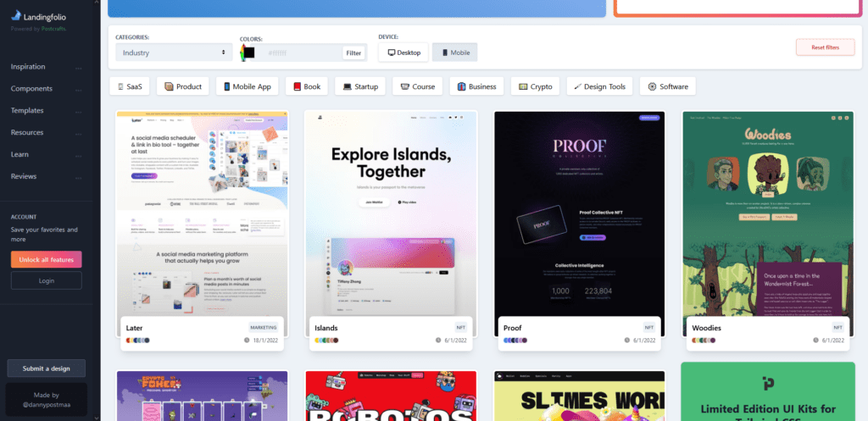Click the Filter button

tap(353, 53)
